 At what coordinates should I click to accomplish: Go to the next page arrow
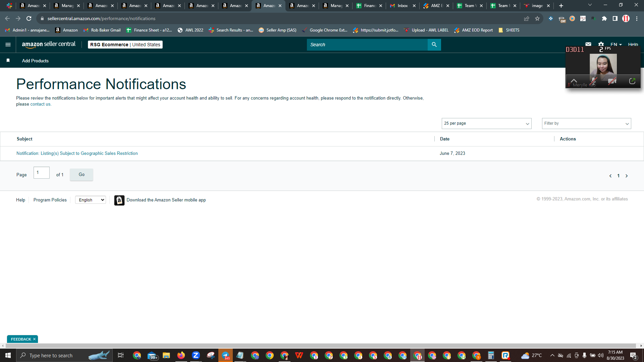(627, 176)
